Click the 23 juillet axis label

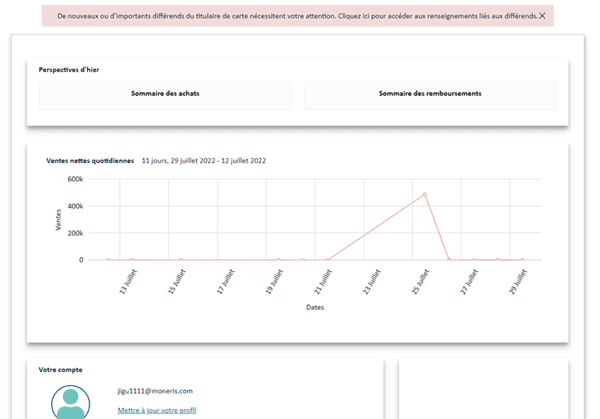(372, 282)
